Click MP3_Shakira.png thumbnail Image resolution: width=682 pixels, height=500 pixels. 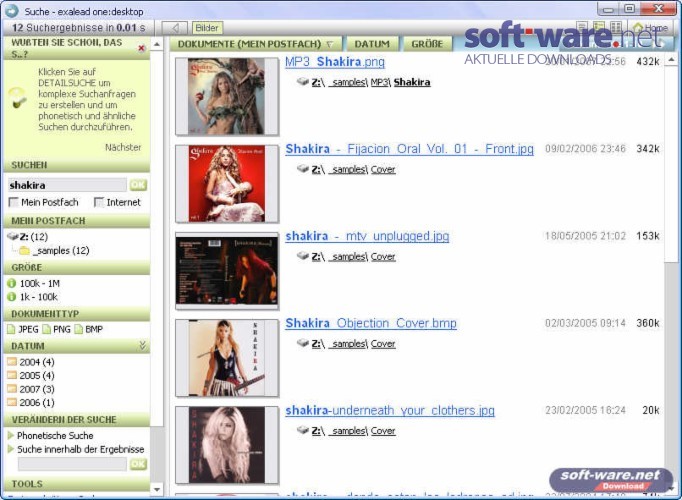point(227,97)
